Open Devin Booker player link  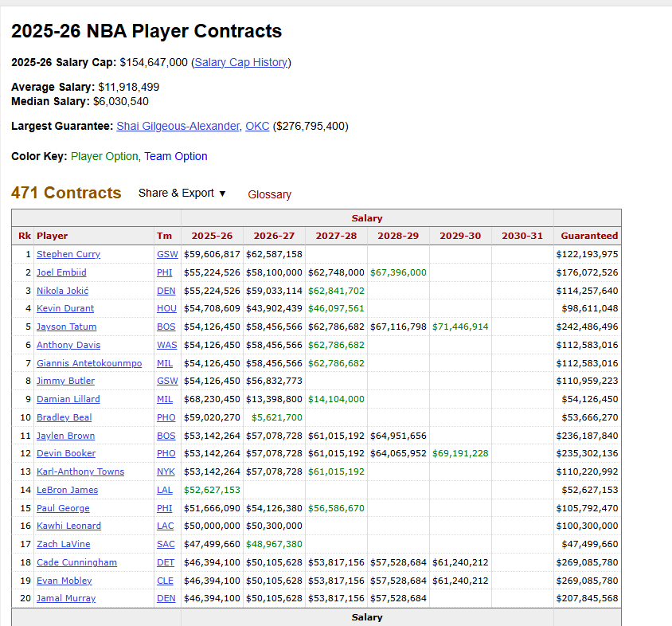point(66,453)
